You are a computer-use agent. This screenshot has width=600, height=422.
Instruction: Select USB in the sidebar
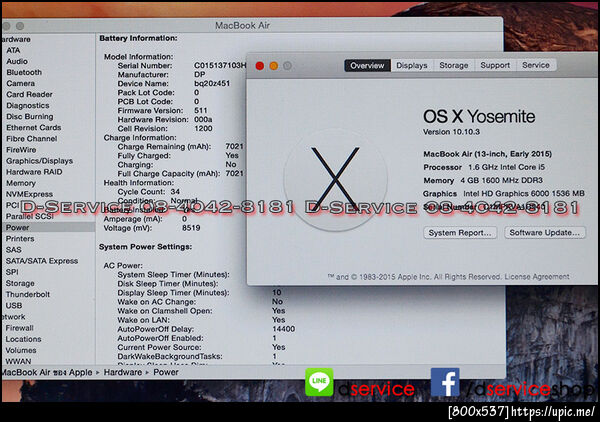[14, 306]
